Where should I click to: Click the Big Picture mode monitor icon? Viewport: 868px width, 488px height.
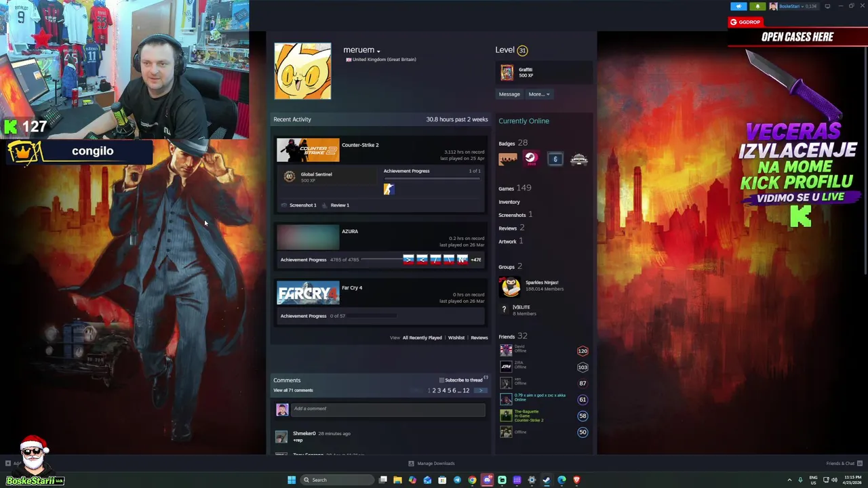pos(827,6)
